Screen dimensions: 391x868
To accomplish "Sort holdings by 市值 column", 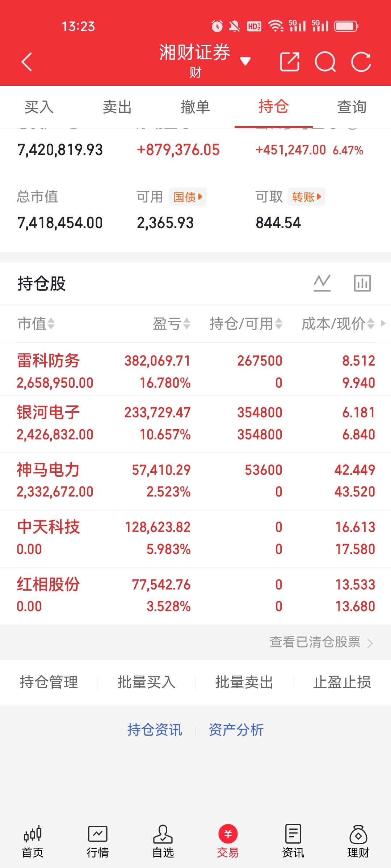I will coord(36,324).
